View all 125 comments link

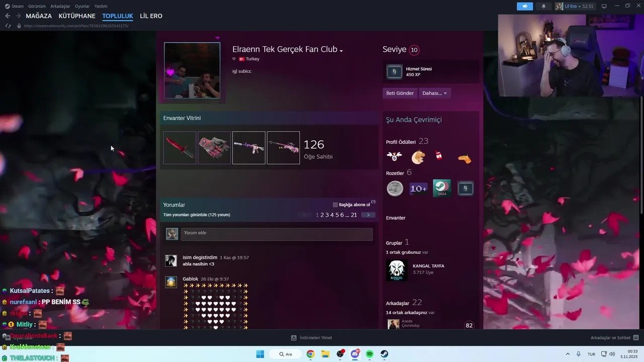point(197,215)
